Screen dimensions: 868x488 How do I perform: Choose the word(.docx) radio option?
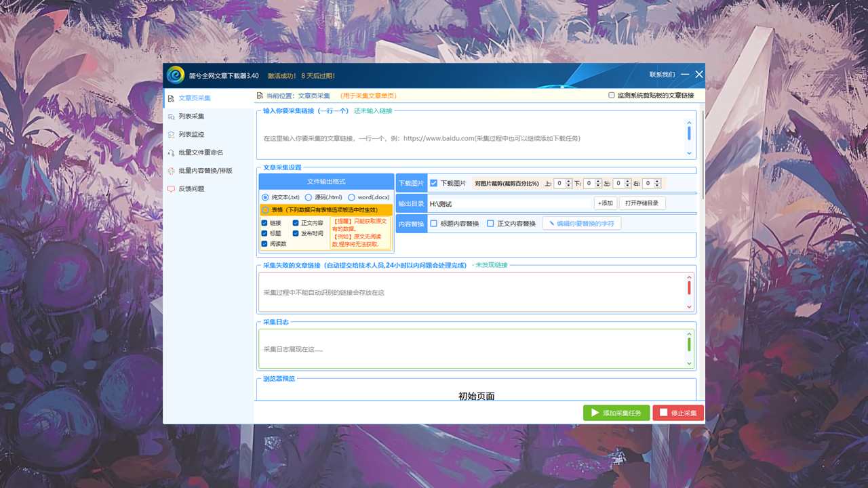(x=351, y=197)
